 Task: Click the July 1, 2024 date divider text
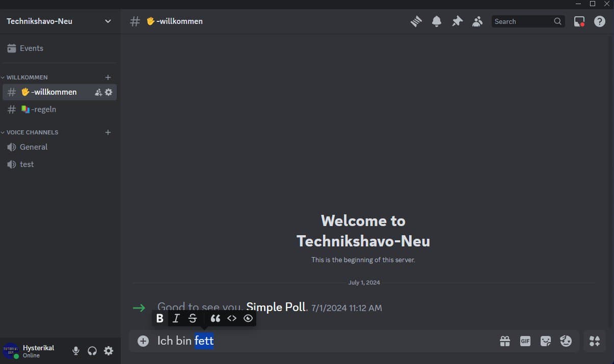[x=364, y=283]
